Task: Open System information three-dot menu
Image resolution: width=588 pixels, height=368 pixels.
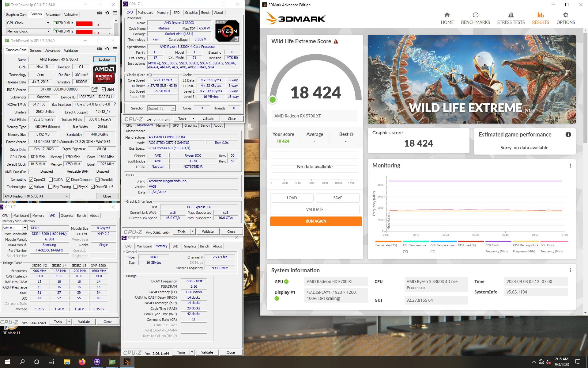Action: 570,270
